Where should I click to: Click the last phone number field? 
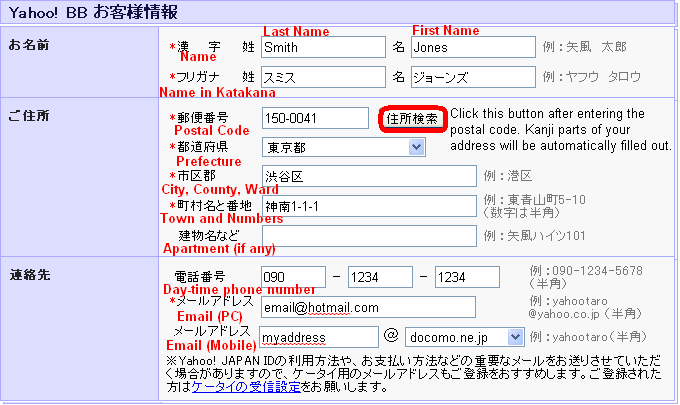[x=467, y=277]
